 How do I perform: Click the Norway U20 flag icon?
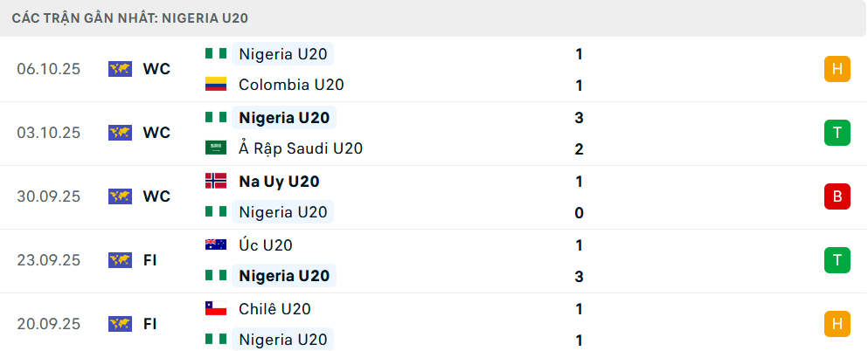(215, 181)
